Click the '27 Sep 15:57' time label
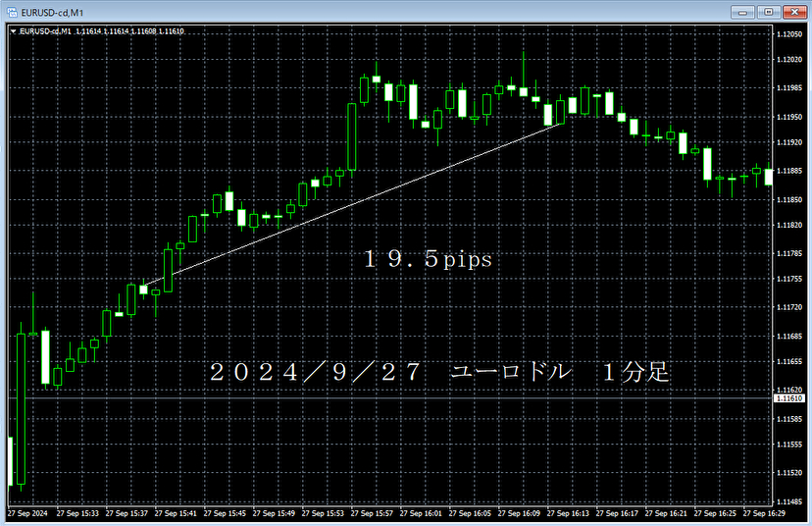This screenshot has height=526, width=812. [x=372, y=513]
